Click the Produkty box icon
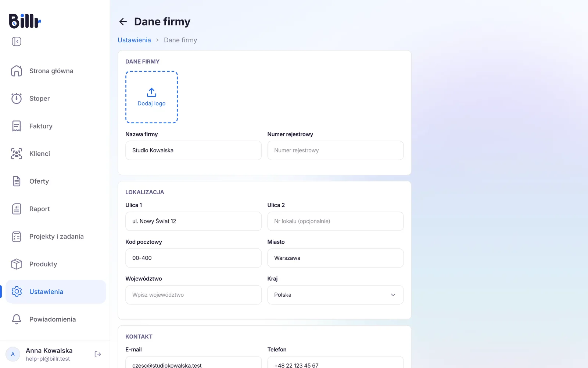This screenshot has height=368, width=588. [17, 264]
